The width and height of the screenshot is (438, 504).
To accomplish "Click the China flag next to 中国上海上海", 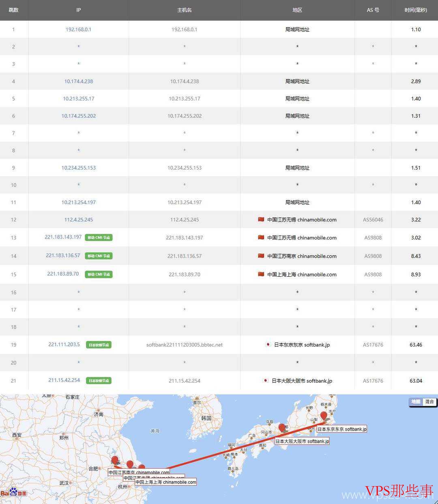I will coord(261,274).
